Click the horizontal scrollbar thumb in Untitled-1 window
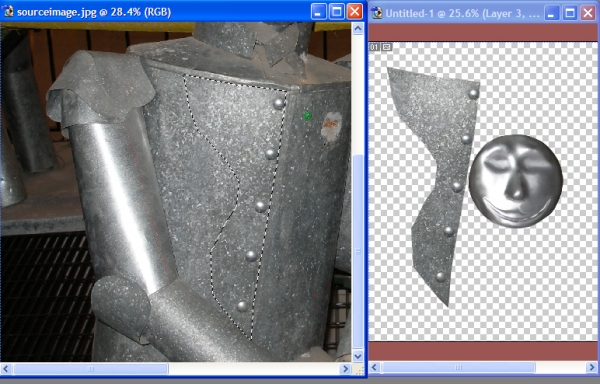600x384 pixels. [458, 368]
